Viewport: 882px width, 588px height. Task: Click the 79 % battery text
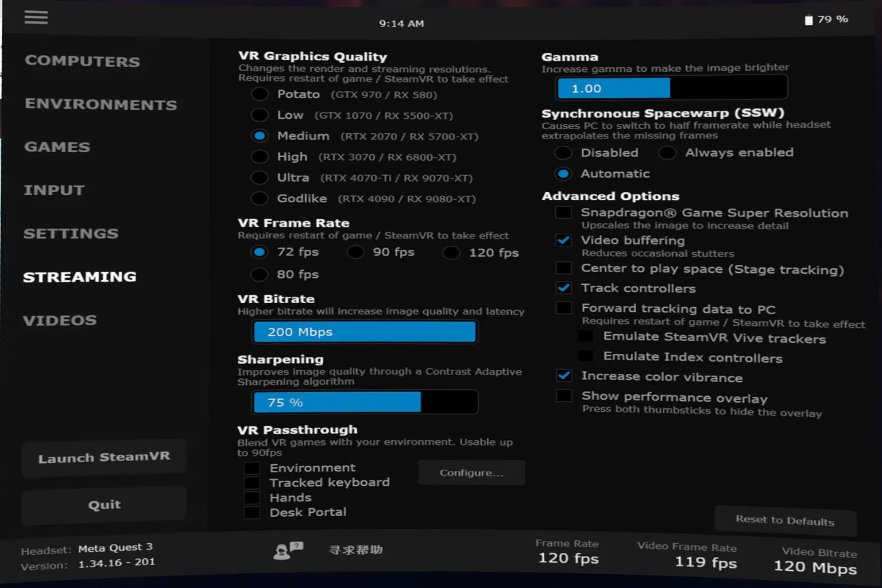[x=833, y=20]
